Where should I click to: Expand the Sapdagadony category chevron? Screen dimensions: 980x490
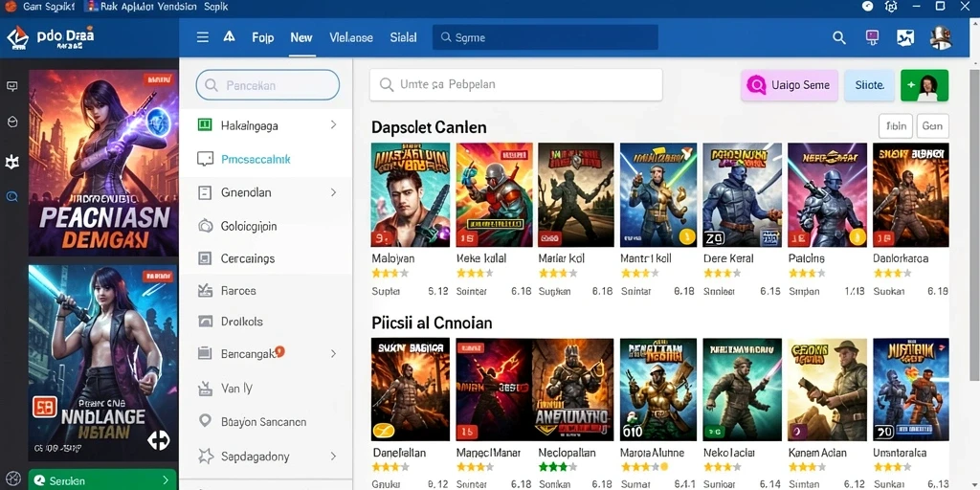pyautogui.click(x=333, y=457)
